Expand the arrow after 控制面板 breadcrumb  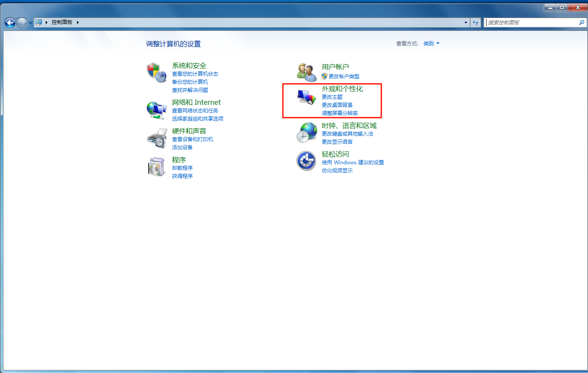[x=78, y=22]
